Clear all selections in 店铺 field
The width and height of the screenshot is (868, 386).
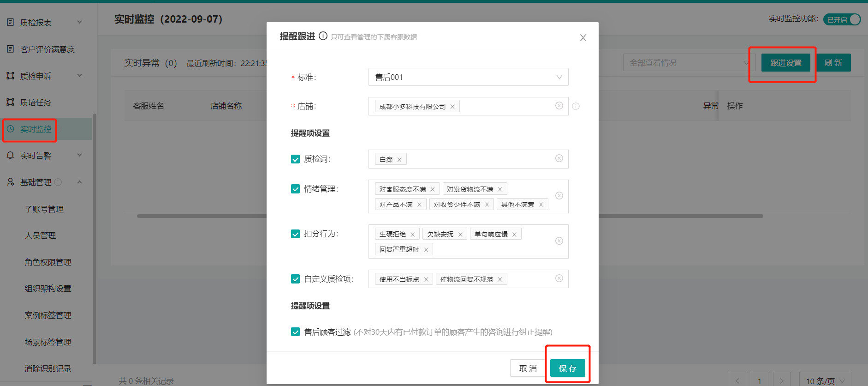coord(559,106)
